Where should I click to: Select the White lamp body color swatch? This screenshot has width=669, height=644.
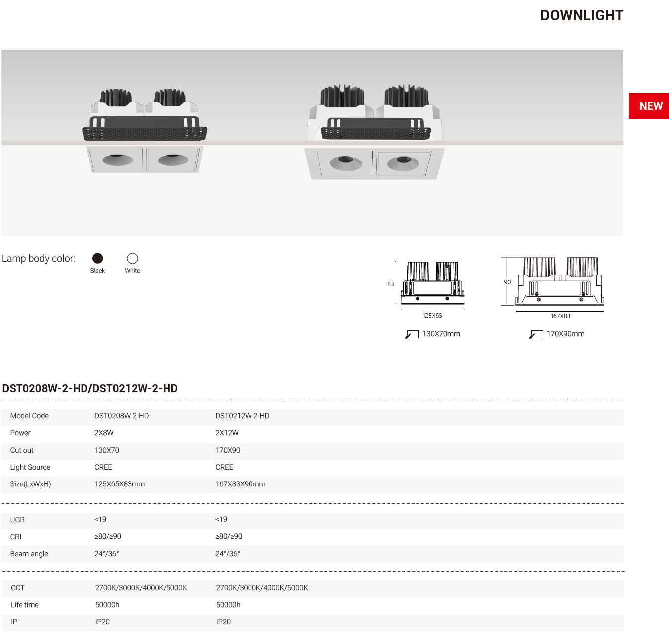coord(132,258)
